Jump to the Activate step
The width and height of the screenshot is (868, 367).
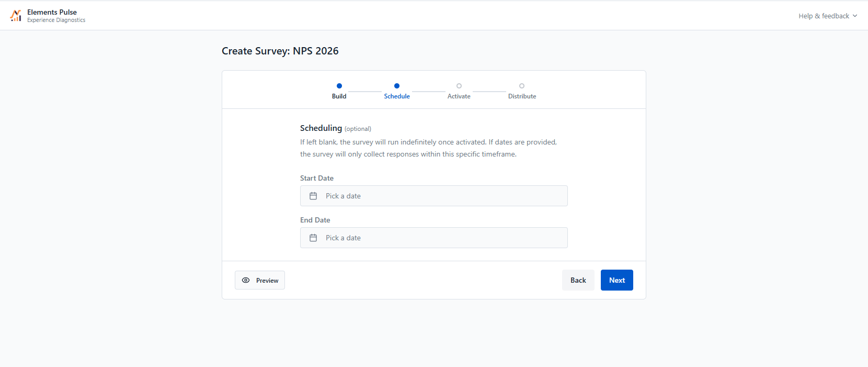pos(459,91)
